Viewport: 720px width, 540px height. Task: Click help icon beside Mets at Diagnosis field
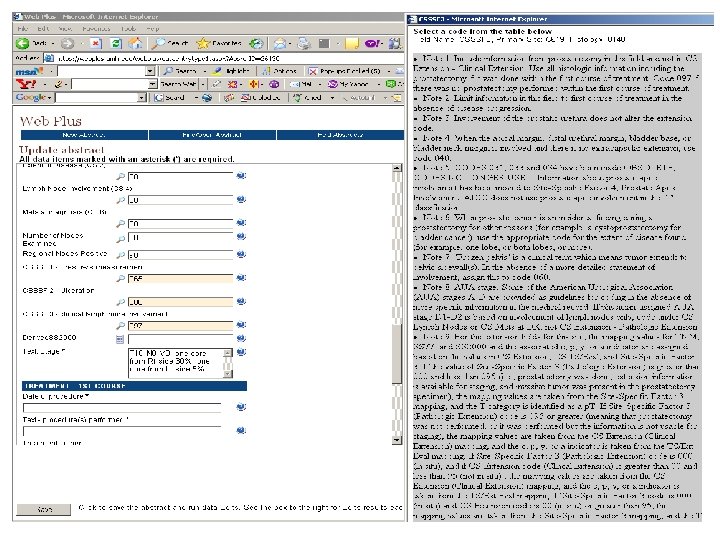(241, 223)
